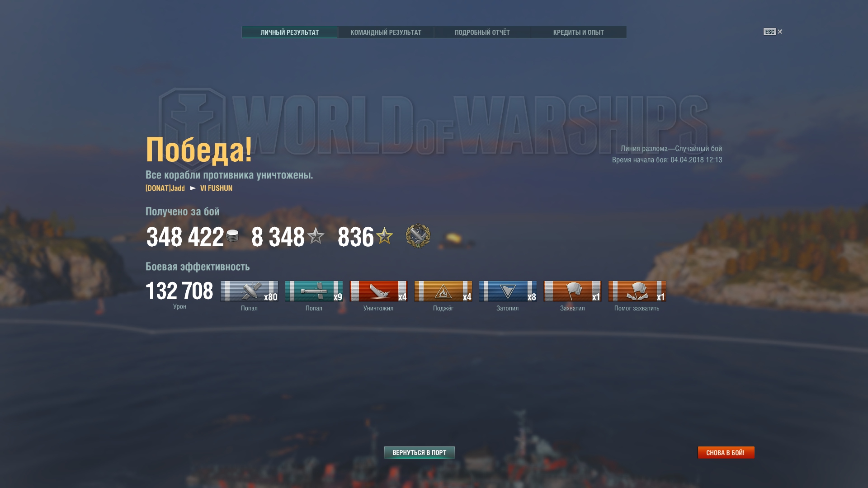Click the torpedo hits ribbon x9
This screenshot has height=488, width=868.
[x=314, y=291]
